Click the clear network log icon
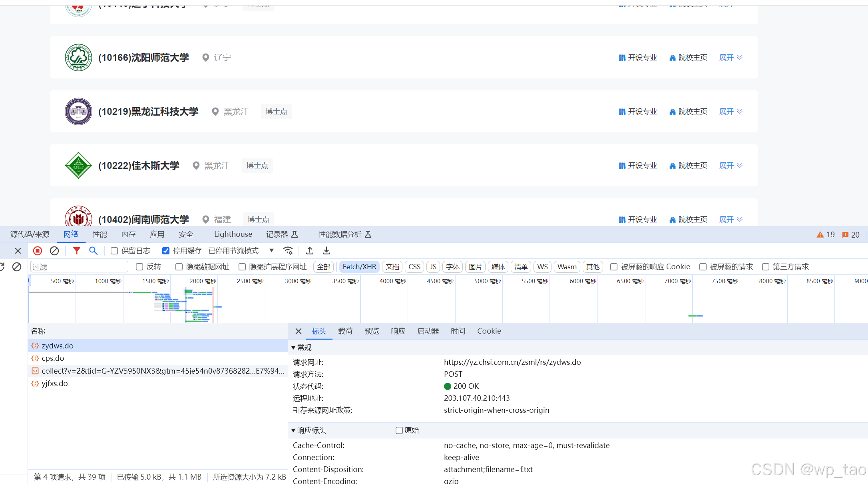This screenshot has height=484, width=868. click(x=54, y=251)
